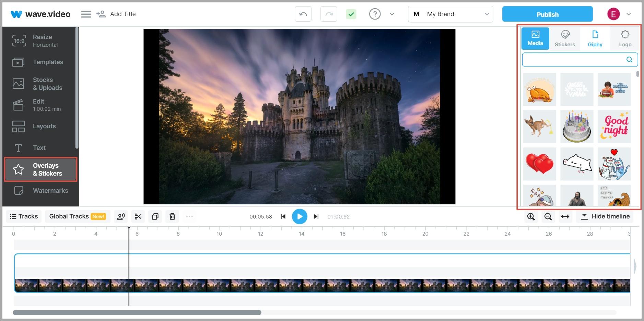Zoom in on the timeline
Image resolution: width=644 pixels, height=321 pixels.
[x=531, y=216]
